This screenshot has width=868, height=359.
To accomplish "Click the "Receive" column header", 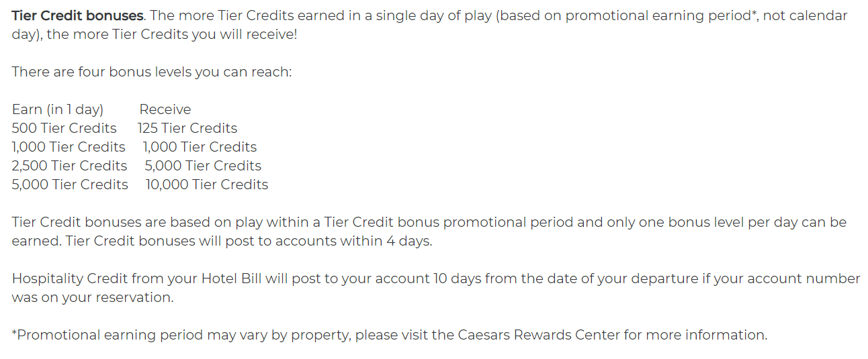I will tap(165, 109).
